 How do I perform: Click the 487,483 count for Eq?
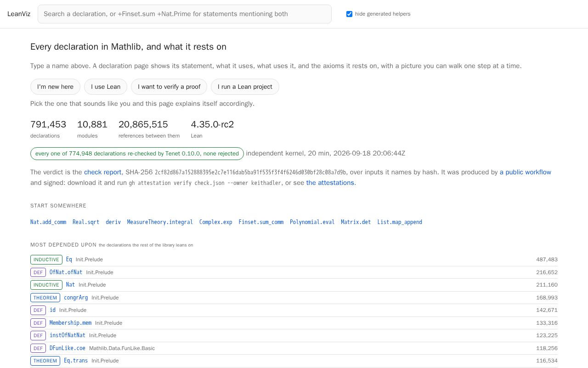(x=547, y=259)
